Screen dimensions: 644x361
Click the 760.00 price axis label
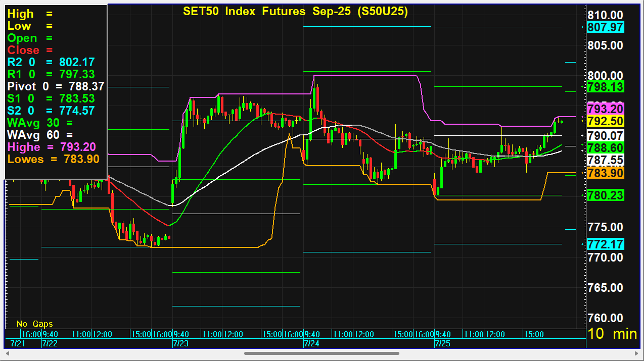[x=606, y=318]
